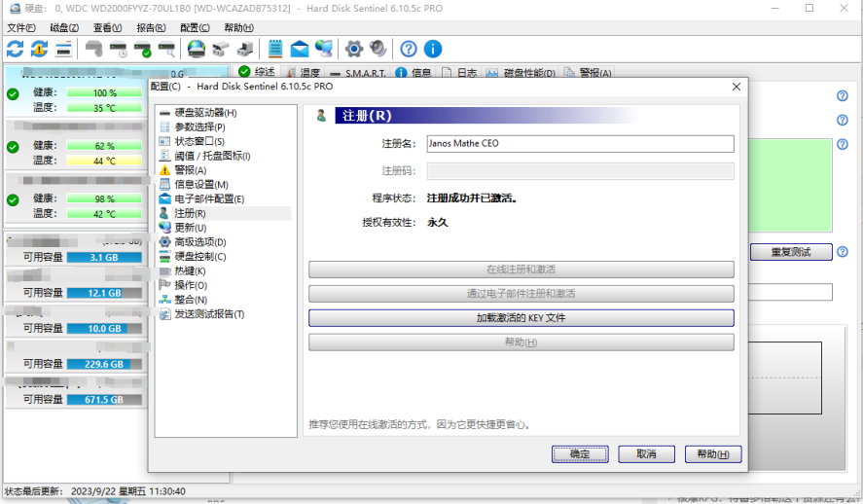Open 报告(R) menu
This screenshot has width=863, height=504.
[151, 27]
